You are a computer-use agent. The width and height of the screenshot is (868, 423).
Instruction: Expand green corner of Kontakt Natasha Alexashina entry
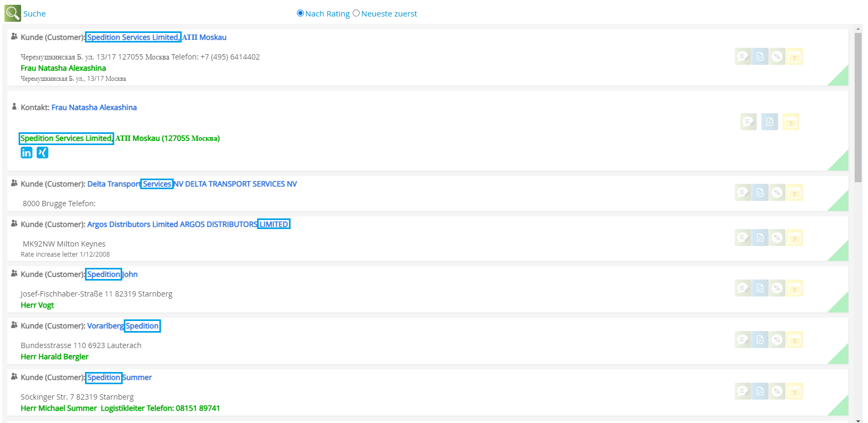coord(840,162)
